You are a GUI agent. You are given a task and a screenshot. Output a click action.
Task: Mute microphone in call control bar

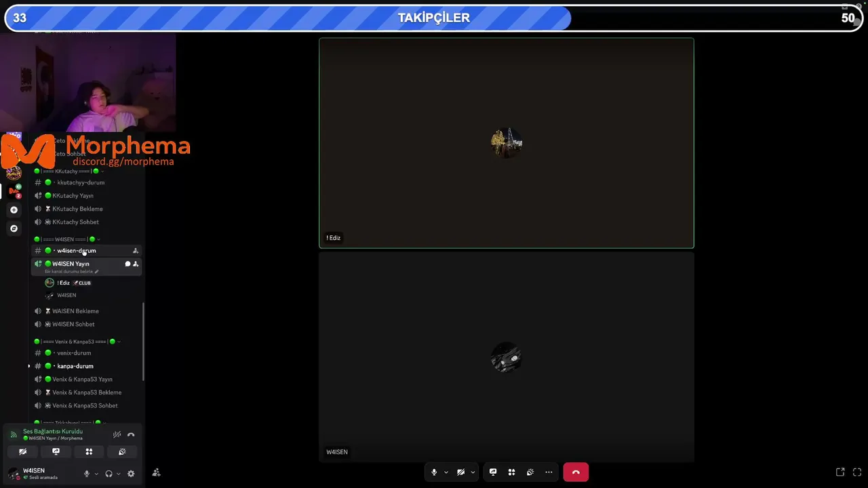point(434,472)
